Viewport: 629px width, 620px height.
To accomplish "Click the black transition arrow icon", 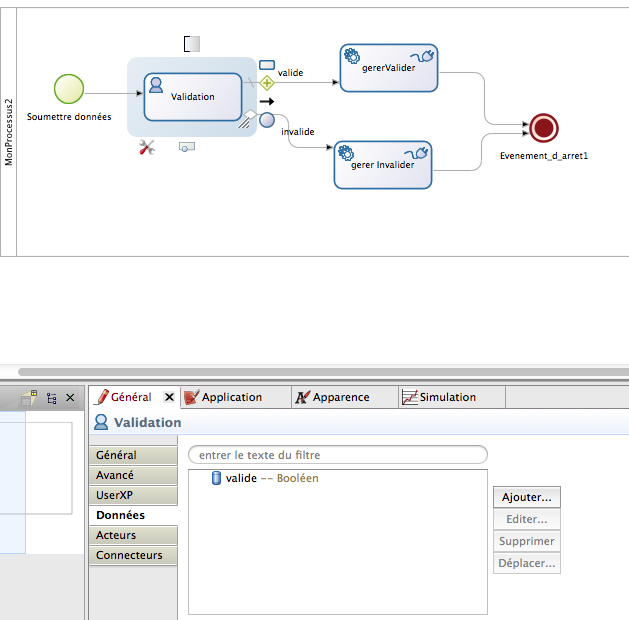I will (x=266, y=102).
